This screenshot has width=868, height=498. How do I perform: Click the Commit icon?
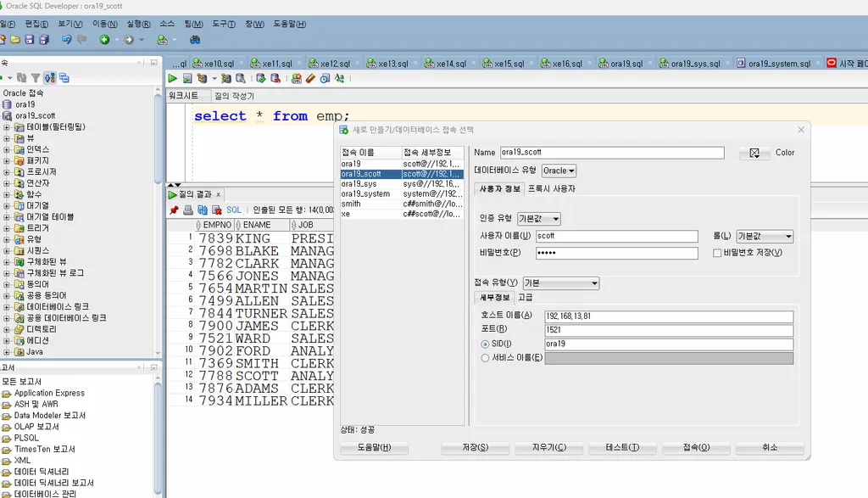coord(261,79)
